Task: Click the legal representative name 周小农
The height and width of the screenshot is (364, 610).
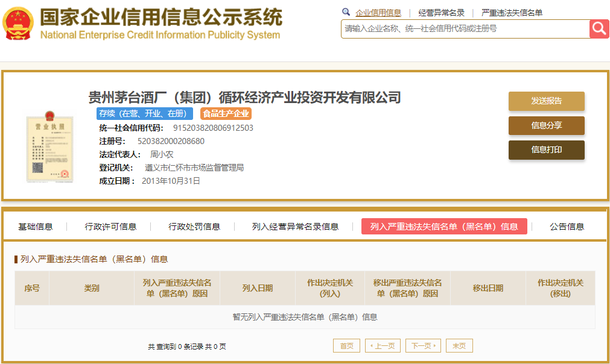Action: [162, 155]
